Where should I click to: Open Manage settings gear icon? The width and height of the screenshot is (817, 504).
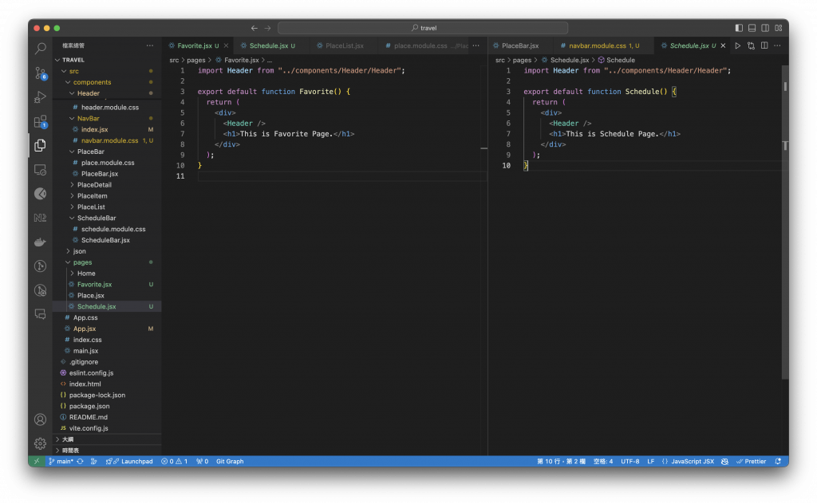(x=40, y=443)
